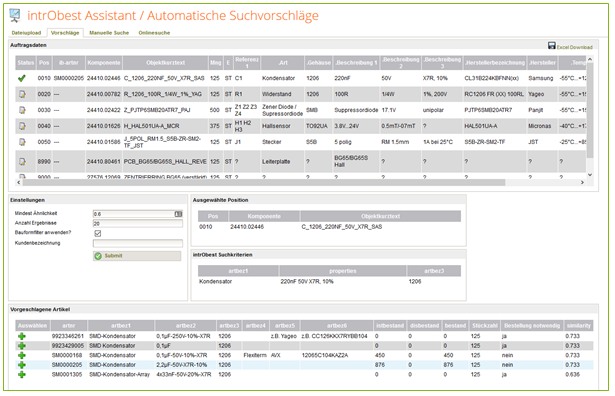Click artbez2 cell 0,1µF-250V-10%-X7R
Image resolution: width=615 pixels, height=396 pixels.
[183, 336]
